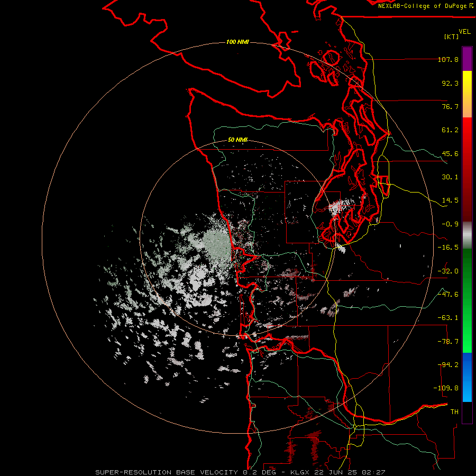
Task: Click the 76.7 legend value
Action: pos(450,106)
